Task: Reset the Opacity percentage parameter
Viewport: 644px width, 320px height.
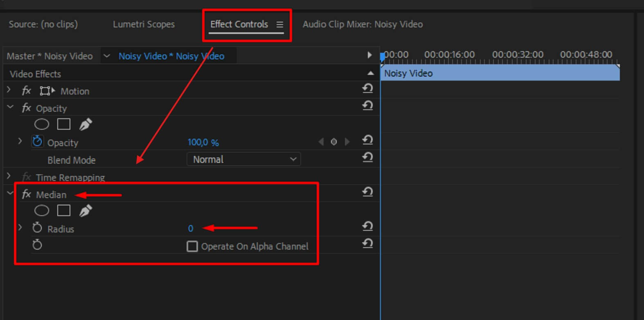Action: [367, 140]
